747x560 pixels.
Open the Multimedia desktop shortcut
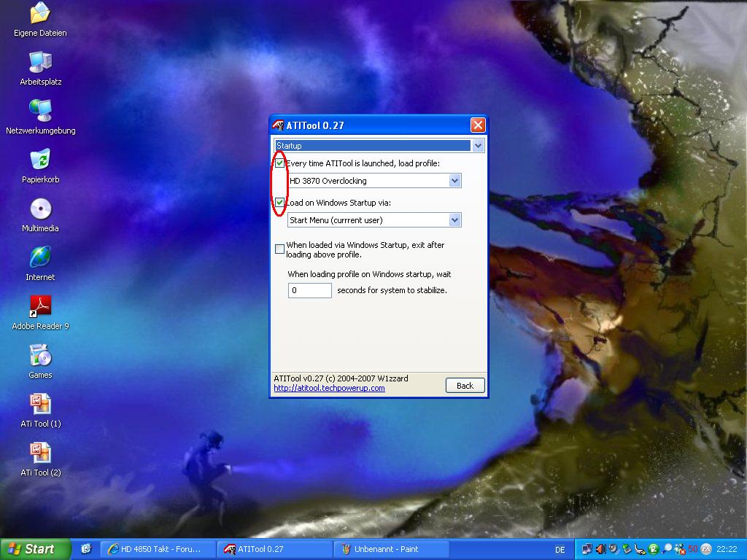pyautogui.click(x=41, y=215)
